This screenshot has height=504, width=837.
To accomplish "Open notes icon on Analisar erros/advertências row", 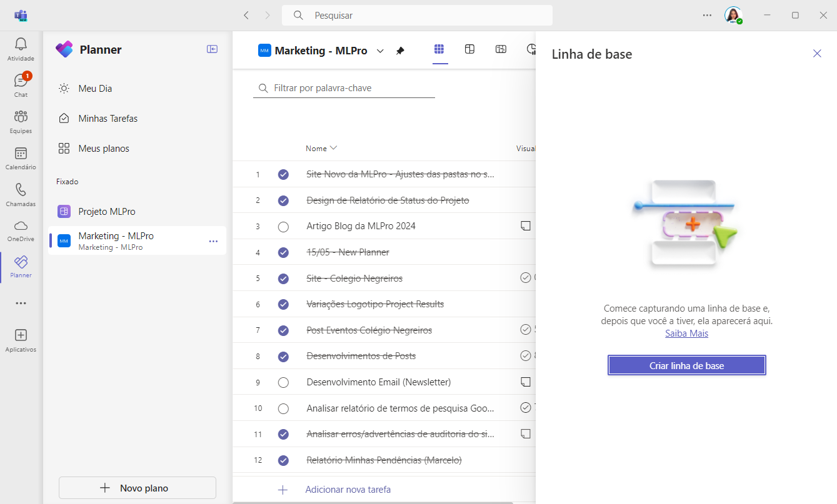I will click(x=525, y=433).
